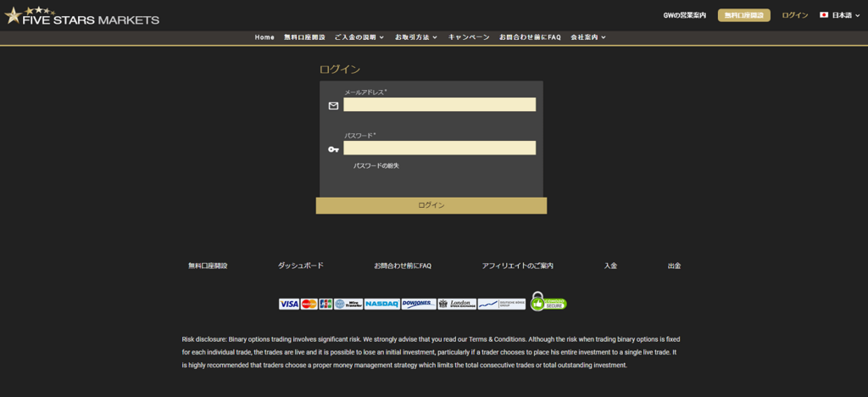Click the JCB payment badge
This screenshot has width=868, height=397.
click(x=325, y=304)
